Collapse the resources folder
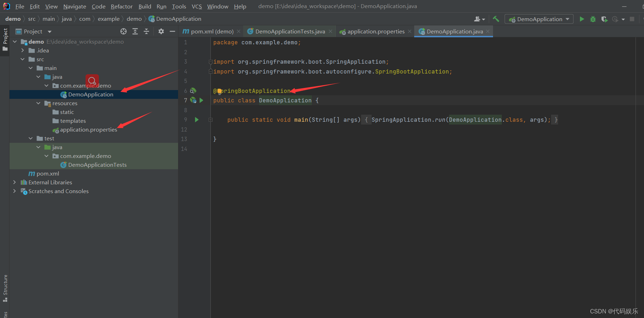 pyautogui.click(x=39, y=103)
